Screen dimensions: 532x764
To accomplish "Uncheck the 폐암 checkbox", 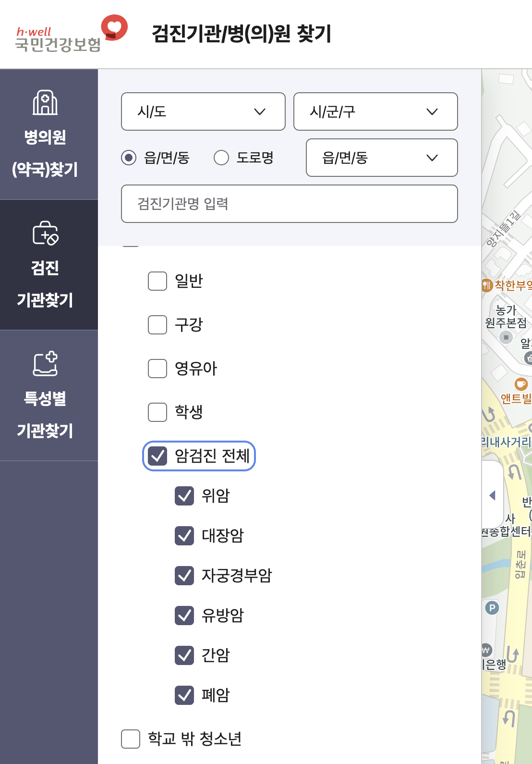I will coord(184,695).
